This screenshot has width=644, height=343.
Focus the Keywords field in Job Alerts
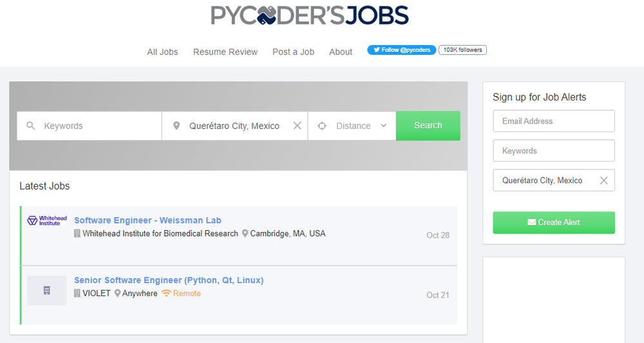click(554, 150)
